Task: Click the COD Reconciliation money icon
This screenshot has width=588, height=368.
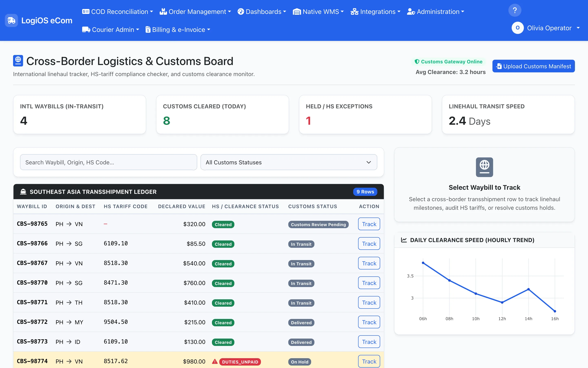Action: pyautogui.click(x=86, y=11)
